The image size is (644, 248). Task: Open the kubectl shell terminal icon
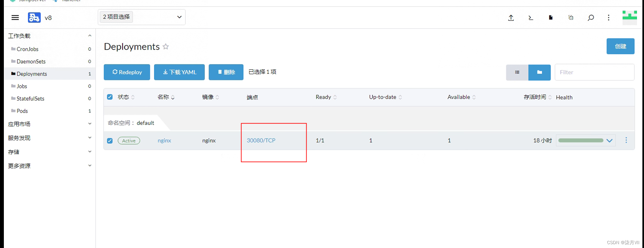[x=531, y=18]
